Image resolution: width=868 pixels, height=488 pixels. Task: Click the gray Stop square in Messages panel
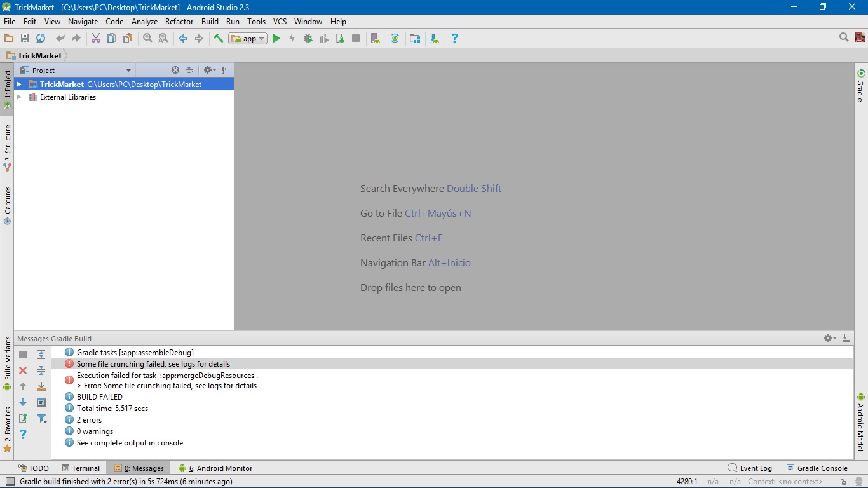click(23, 355)
